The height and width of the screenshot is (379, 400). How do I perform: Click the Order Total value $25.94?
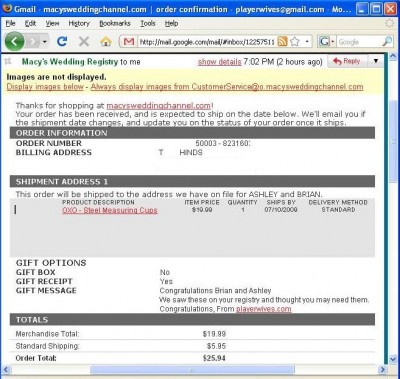pyautogui.click(x=214, y=358)
